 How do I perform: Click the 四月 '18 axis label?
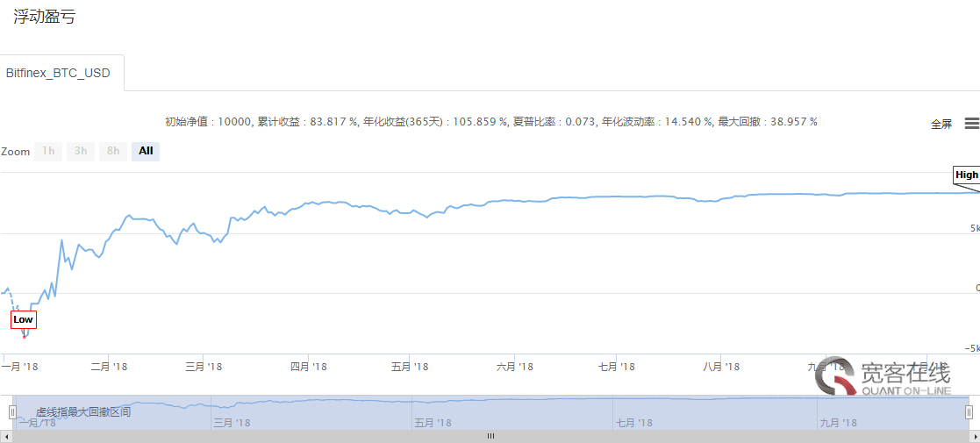(x=309, y=367)
